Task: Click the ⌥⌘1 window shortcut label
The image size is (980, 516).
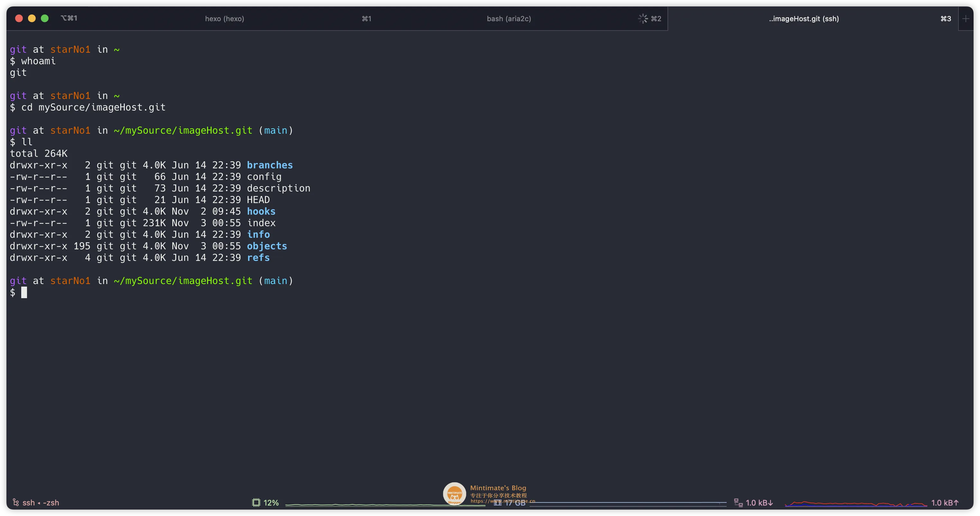Action: click(69, 18)
